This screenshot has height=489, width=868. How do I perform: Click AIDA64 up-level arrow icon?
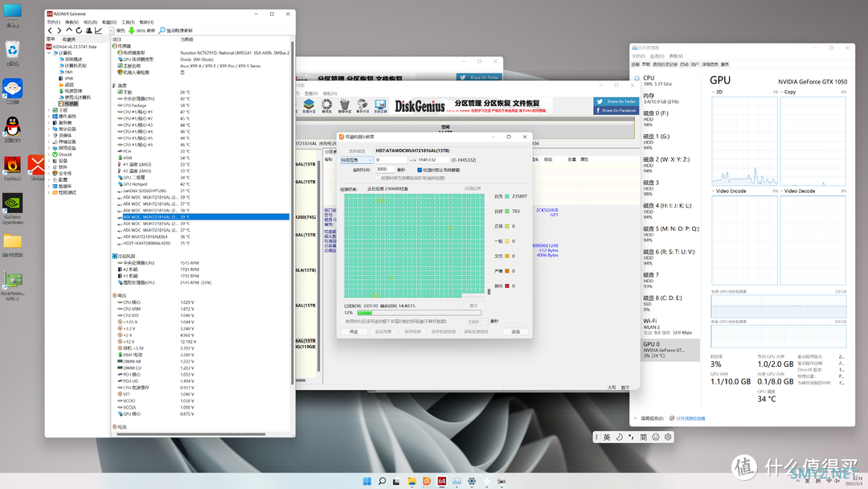(69, 31)
